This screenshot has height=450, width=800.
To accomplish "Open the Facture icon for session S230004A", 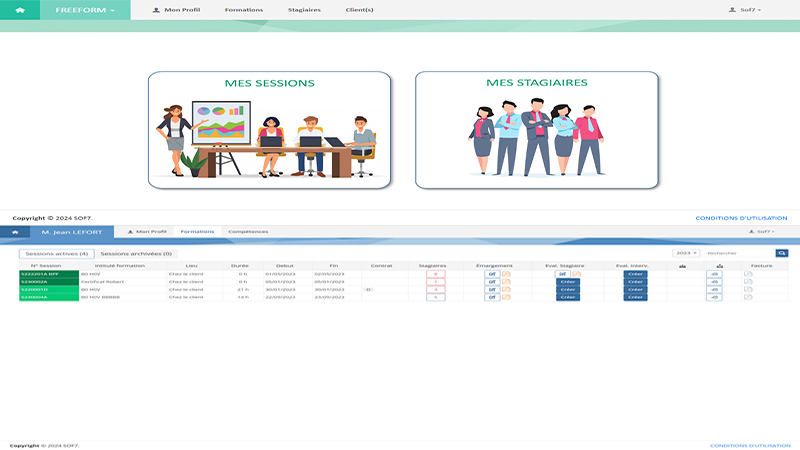I will 747,297.
